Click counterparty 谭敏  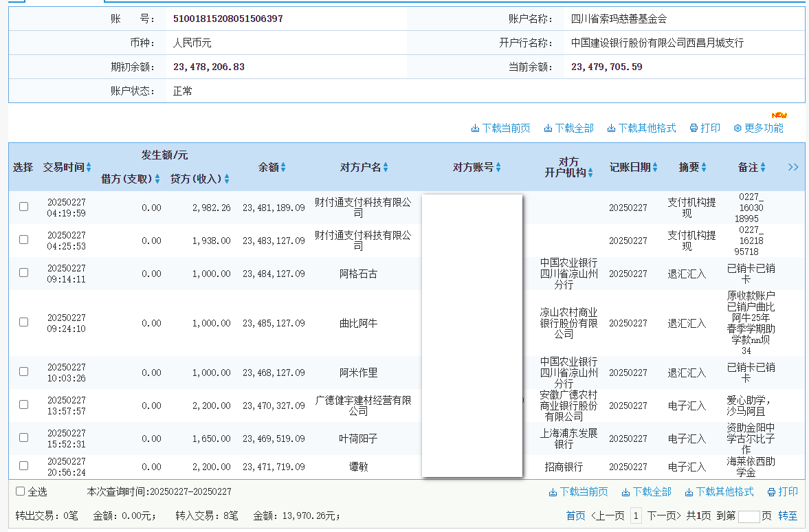pos(358,467)
